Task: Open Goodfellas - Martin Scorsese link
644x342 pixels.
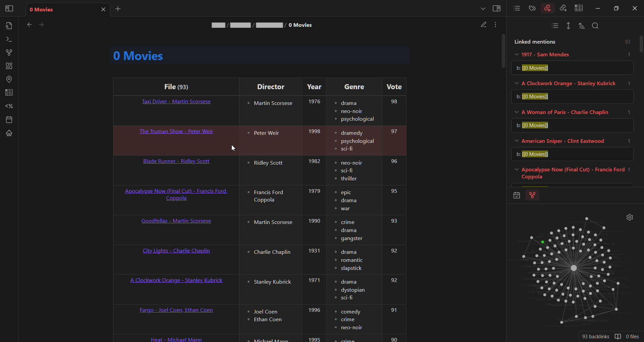Action: tap(176, 221)
